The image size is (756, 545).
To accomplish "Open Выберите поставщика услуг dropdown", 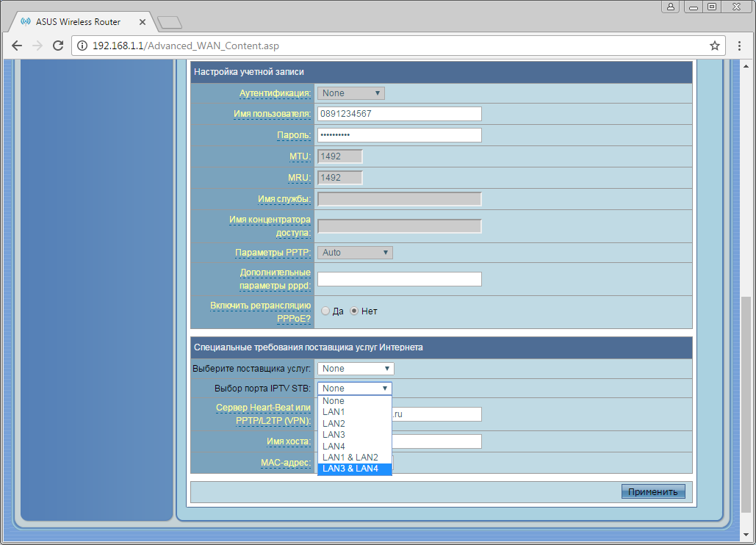I will pos(356,369).
